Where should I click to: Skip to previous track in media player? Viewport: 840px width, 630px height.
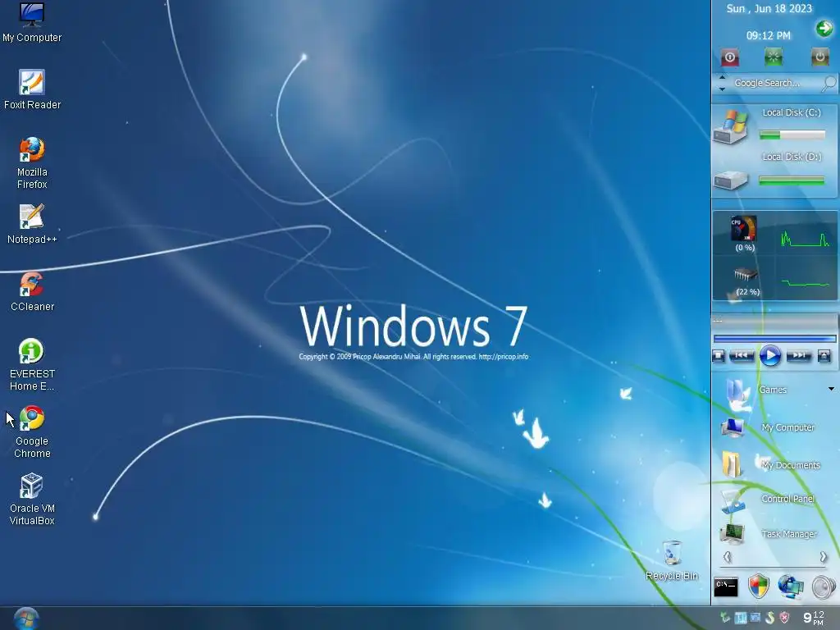742,355
